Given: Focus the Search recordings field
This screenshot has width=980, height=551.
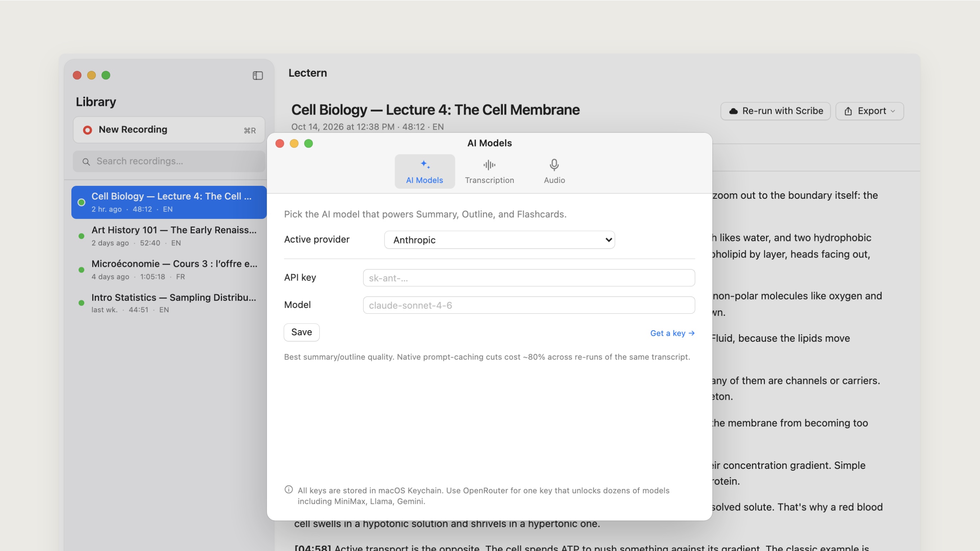Looking at the screenshot, I should click(x=169, y=162).
